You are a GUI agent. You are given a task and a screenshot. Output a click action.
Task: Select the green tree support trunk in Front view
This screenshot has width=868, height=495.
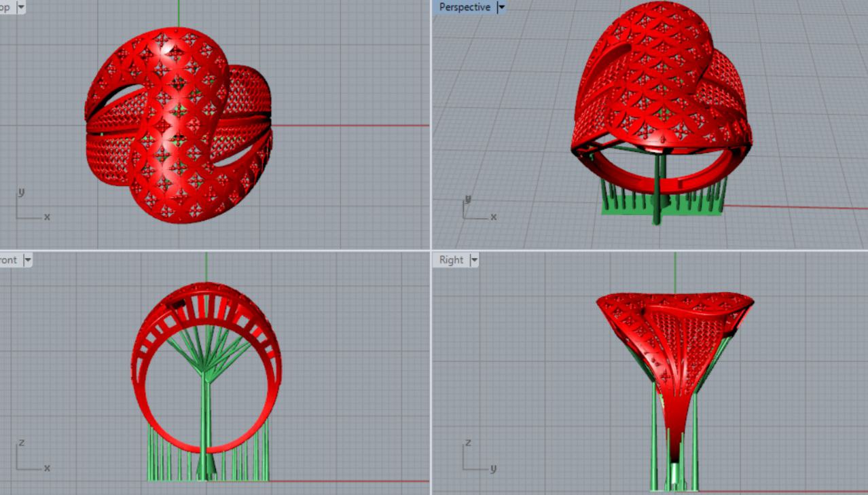click(x=206, y=414)
